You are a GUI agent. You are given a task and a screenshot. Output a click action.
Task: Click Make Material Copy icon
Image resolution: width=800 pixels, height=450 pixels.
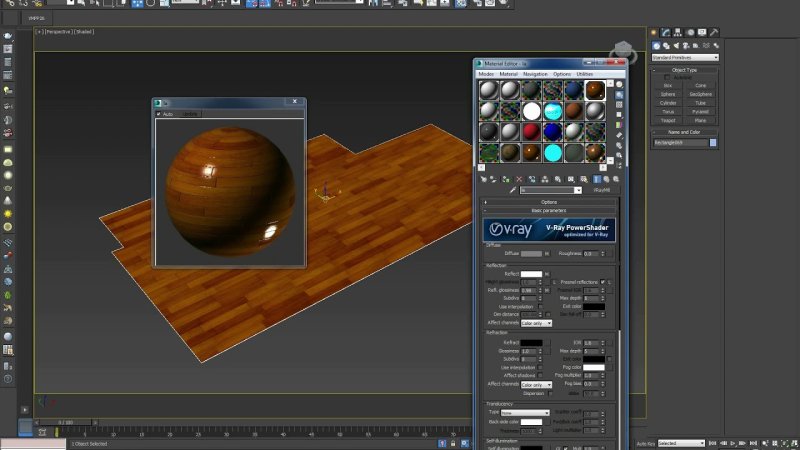tap(532, 179)
